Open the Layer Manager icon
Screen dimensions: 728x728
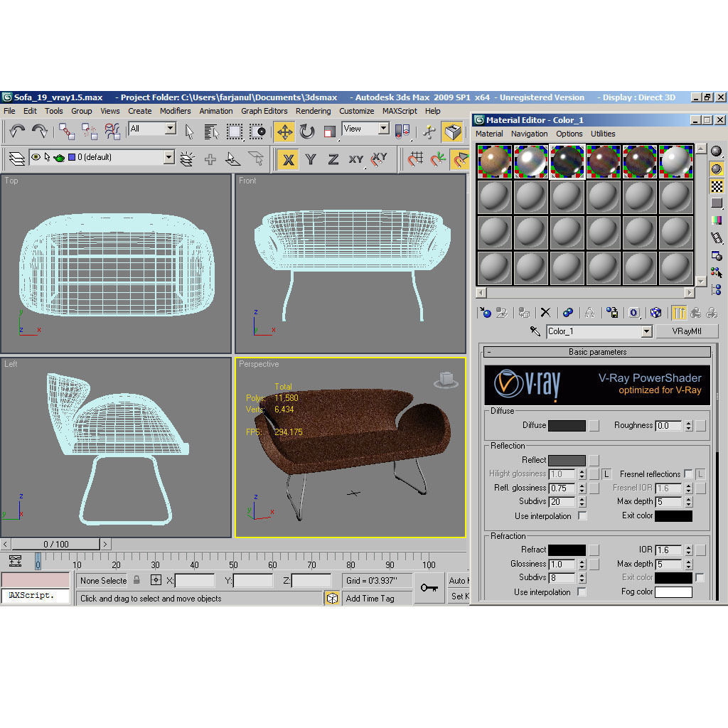coord(17,159)
